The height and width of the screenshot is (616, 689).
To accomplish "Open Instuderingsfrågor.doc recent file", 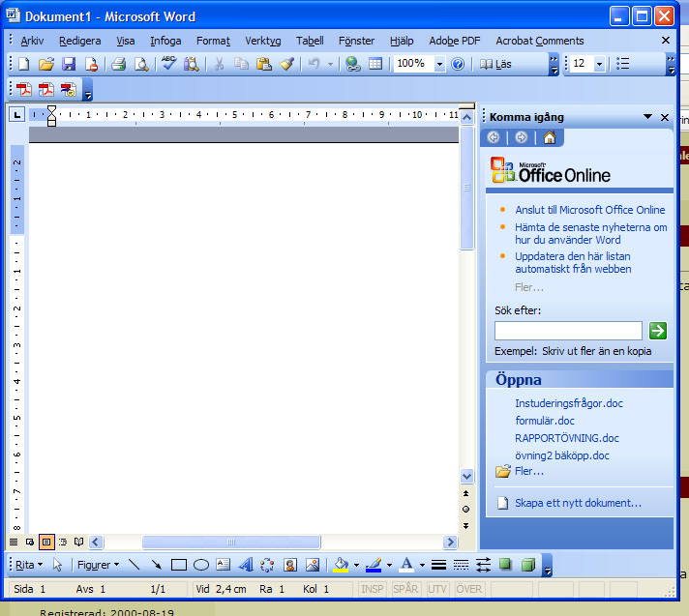I will coord(569,403).
